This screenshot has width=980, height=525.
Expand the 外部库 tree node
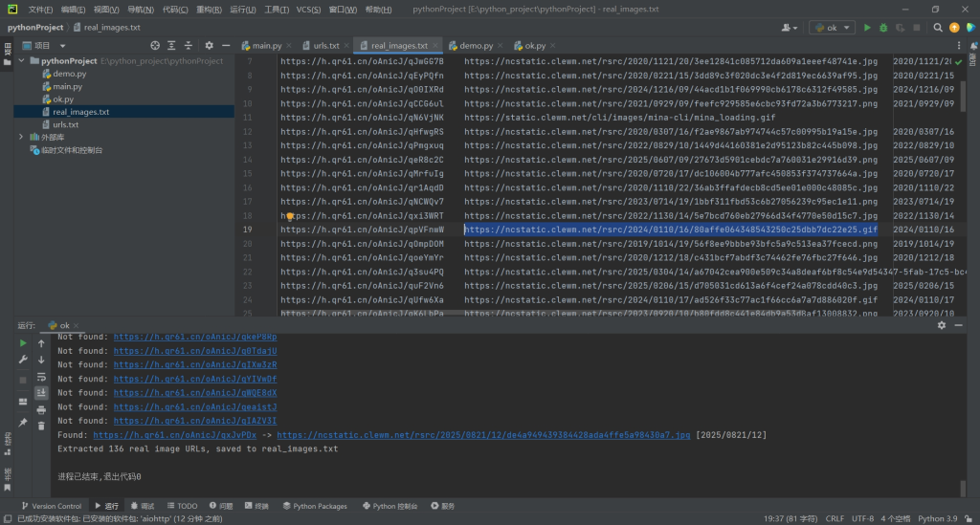(x=22, y=137)
